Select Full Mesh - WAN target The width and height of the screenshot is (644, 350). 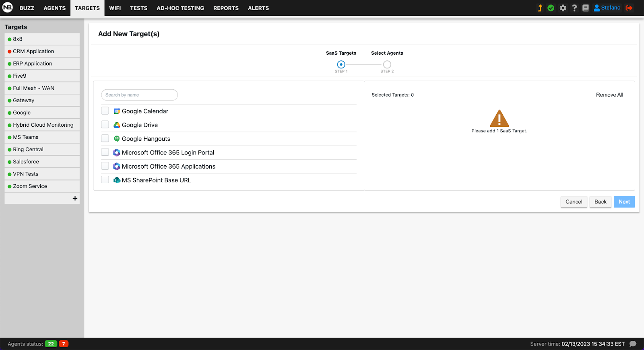pyautogui.click(x=42, y=88)
